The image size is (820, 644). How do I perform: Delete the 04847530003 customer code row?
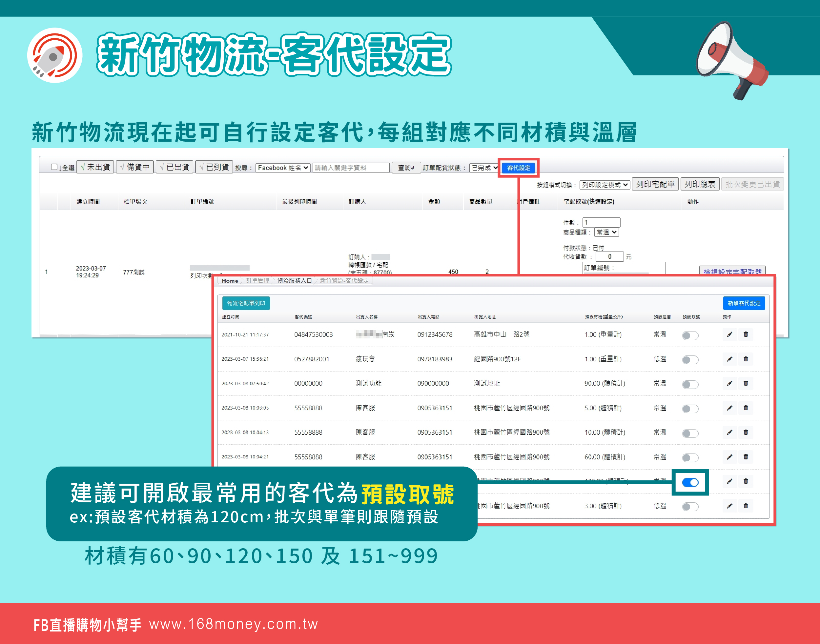pyautogui.click(x=746, y=334)
